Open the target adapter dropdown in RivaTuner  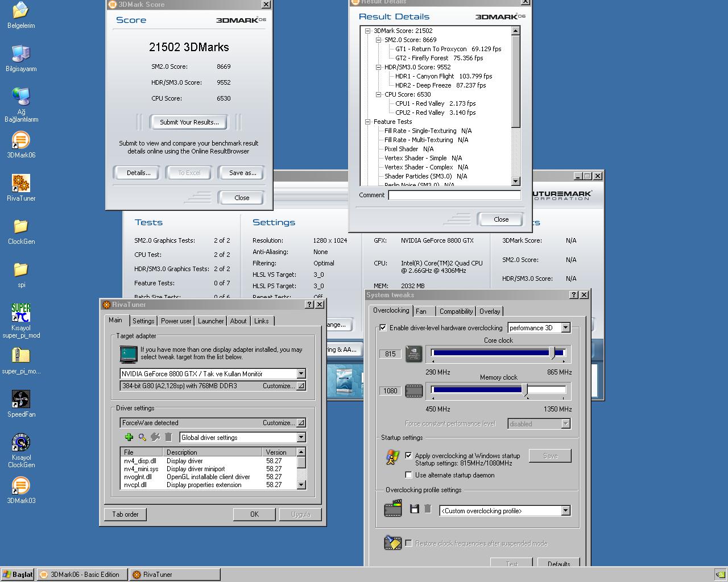tap(301, 373)
